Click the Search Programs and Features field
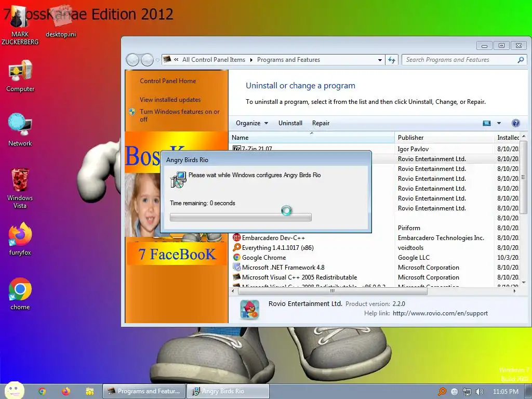Screen dimensions: 532x399 pos(463,60)
